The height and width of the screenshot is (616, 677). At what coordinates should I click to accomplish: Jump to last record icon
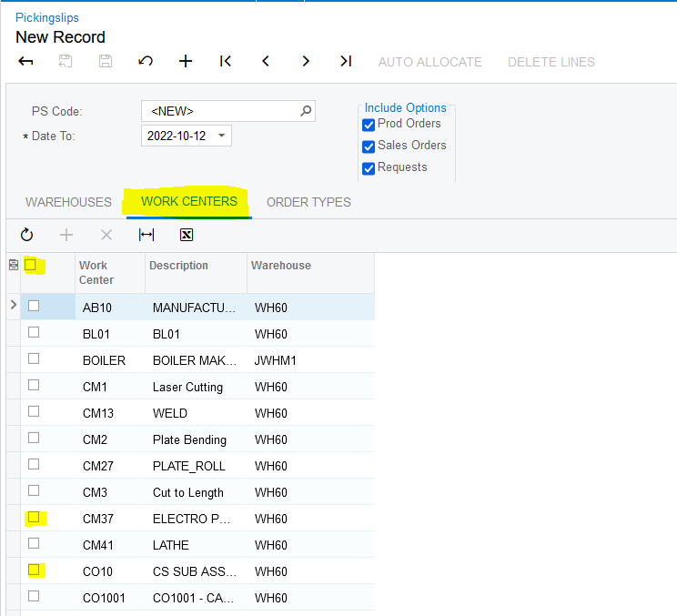coord(346,62)
